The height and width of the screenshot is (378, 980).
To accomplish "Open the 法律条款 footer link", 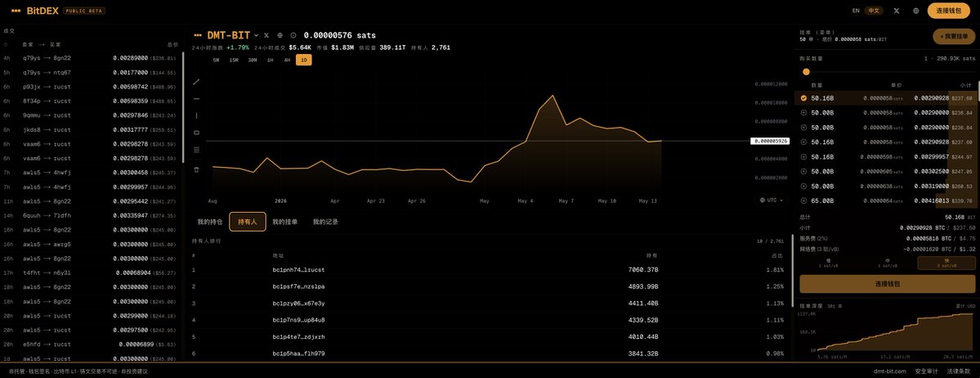I will (960, 371).
